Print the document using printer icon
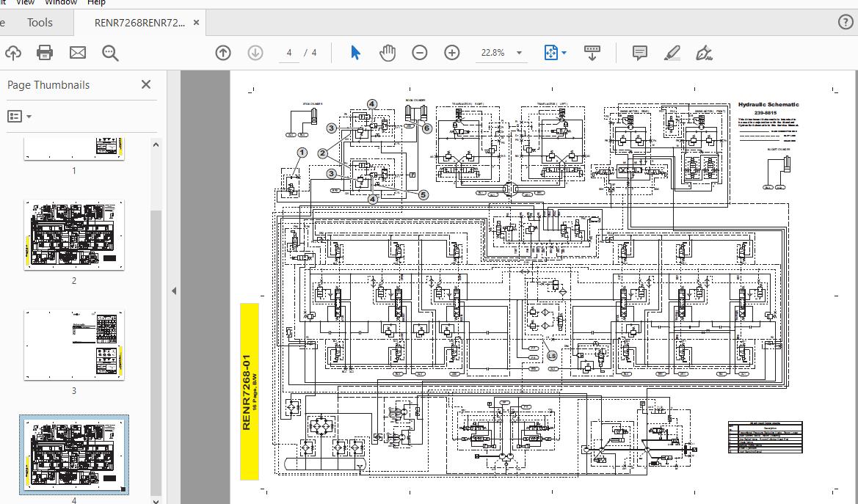The width and height of the screenshot is (858, 504). [x=45, y=53]
